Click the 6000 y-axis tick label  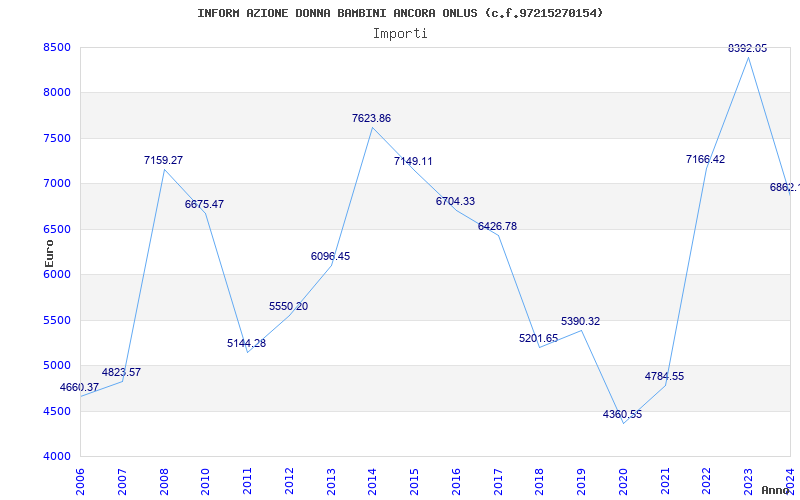pos(57,274)
